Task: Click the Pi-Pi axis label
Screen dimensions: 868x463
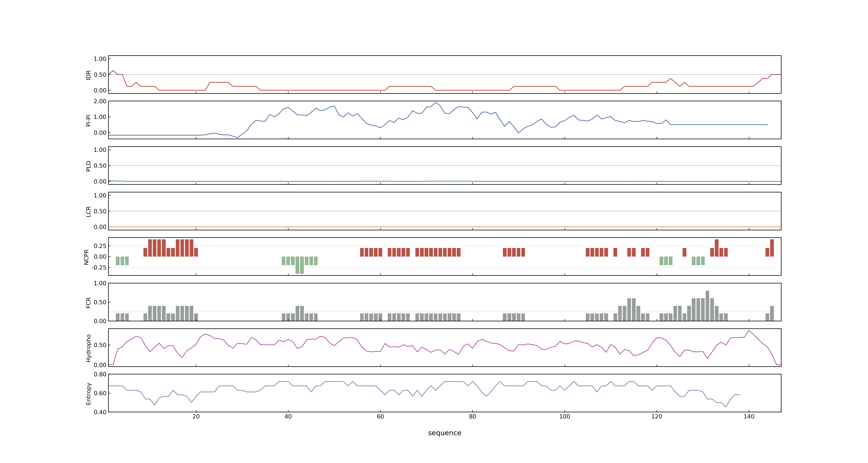Action: click(88, 120)
